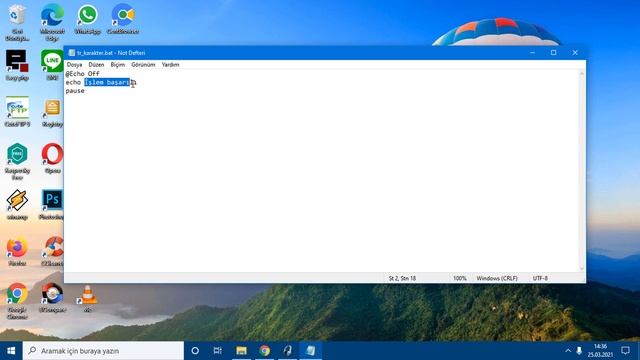Open the Dosya menu
Image resolution: width=640 pixels, height=360 pixels.
(x=74, y=64)
